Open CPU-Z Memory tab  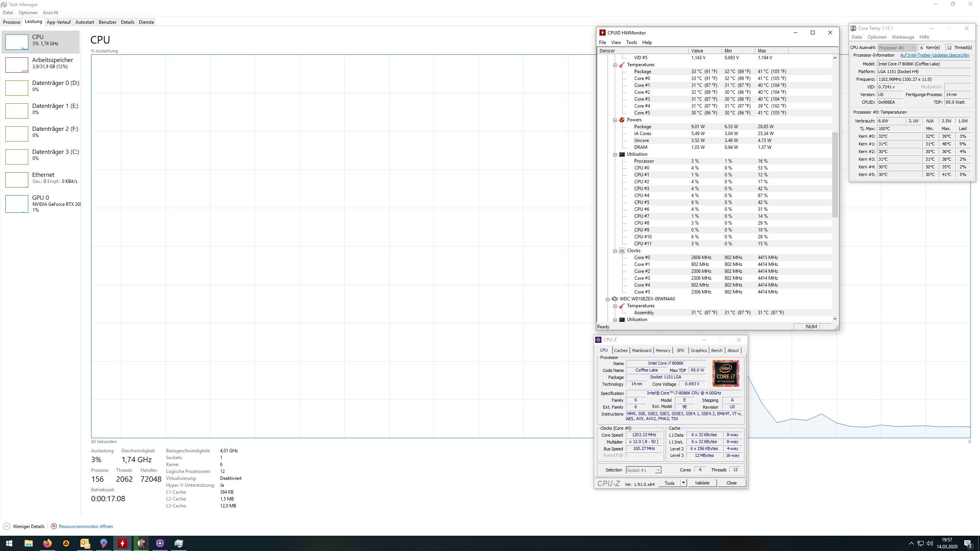(663, 350)
